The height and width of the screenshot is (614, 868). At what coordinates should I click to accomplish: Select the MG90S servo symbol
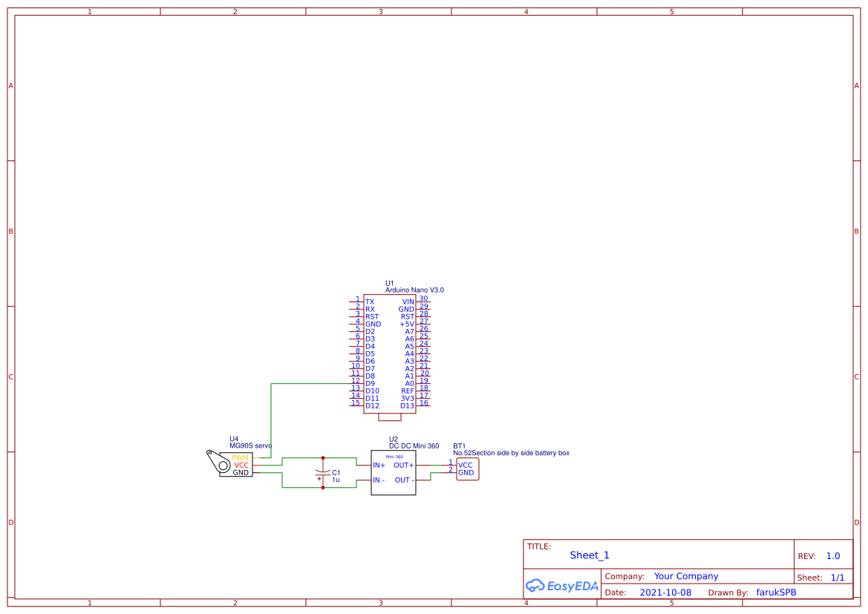click(236, 464)
